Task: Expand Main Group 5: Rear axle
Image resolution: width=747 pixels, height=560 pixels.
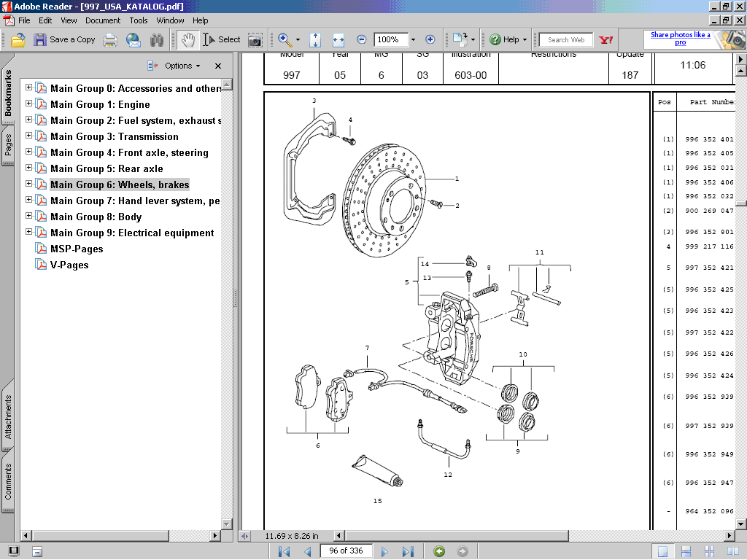Action: 28,168
